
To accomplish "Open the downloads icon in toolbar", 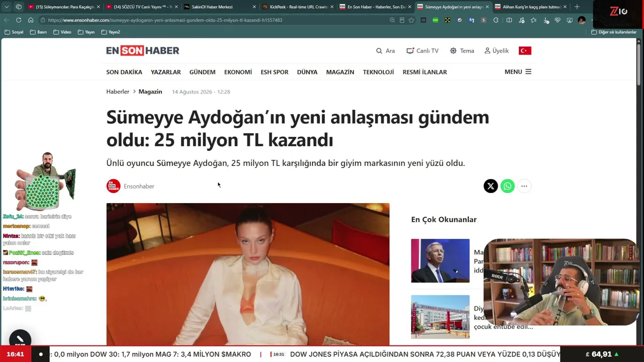I will point(546,20).
